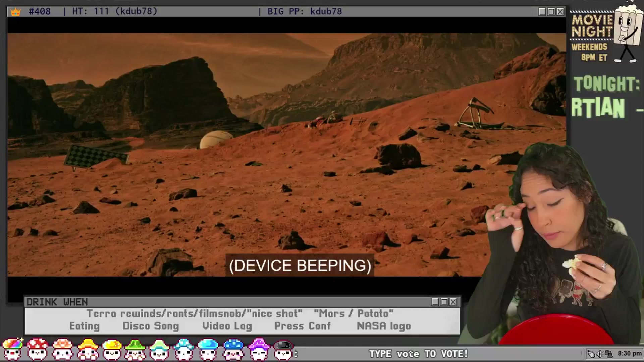644x362 pixels.
Task: Click the 'Video Log' drink rule
Action: [x=227, y=326]
